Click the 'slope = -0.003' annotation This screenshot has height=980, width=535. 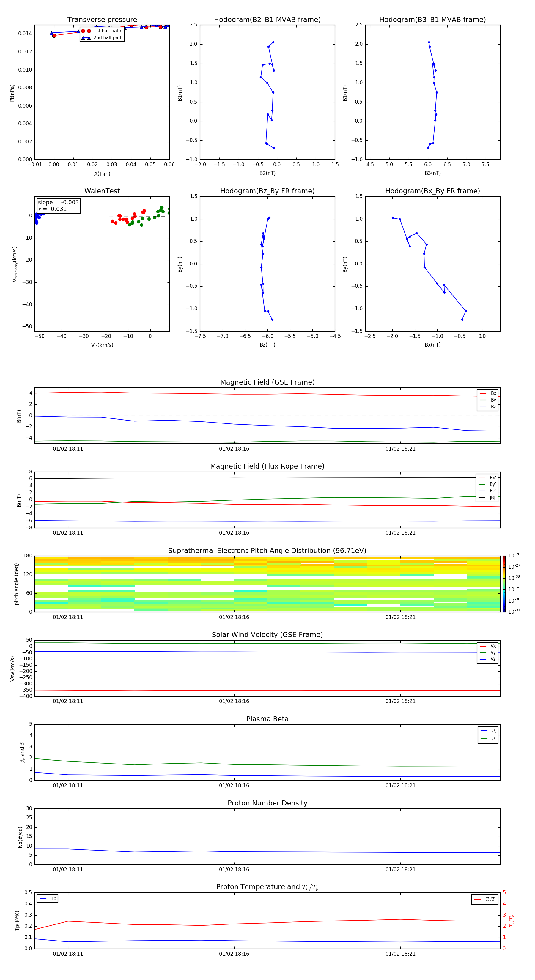pyautogui.click(x=58, y=203)
